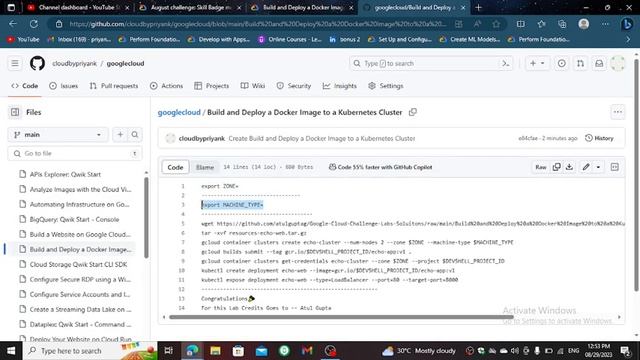Open the symbols panel icon

(615, 167)
